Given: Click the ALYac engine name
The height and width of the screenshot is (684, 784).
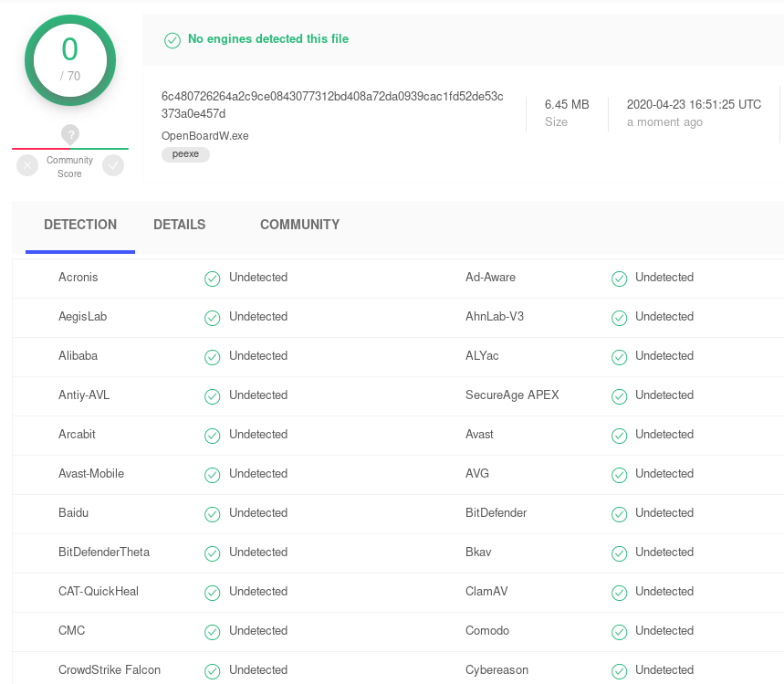Looking at the screenshot, I should click(x=482, y=356).
